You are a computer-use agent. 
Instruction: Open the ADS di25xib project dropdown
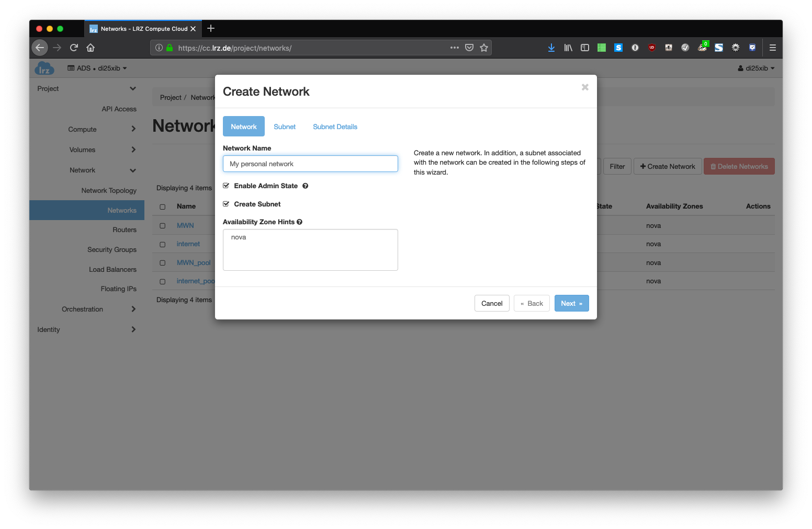[97, 68]
